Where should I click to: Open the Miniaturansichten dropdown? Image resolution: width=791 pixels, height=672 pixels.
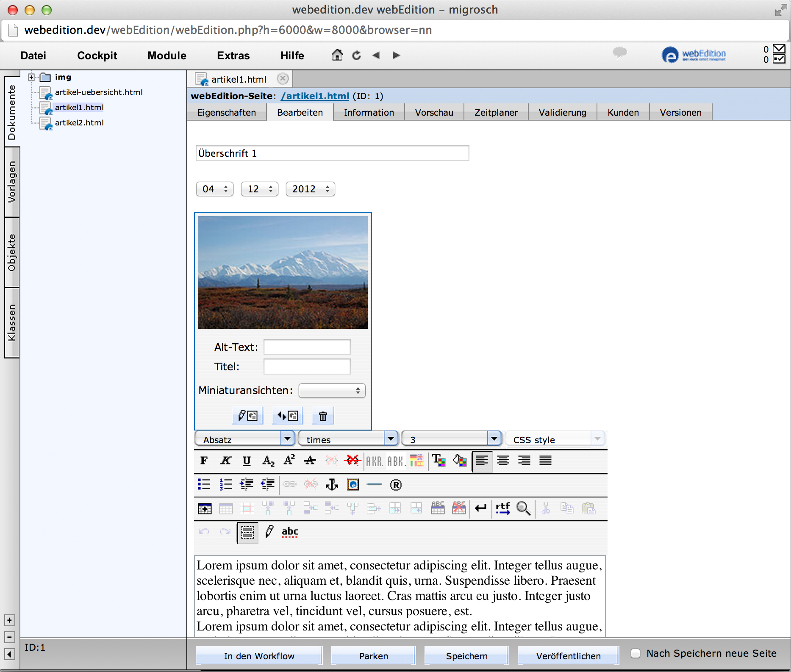332,391
